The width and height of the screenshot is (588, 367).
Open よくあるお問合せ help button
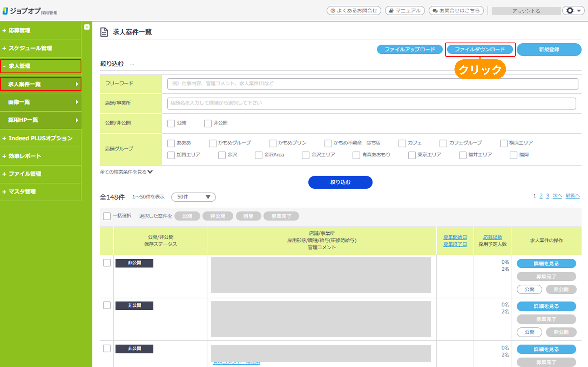click(354, 11)
